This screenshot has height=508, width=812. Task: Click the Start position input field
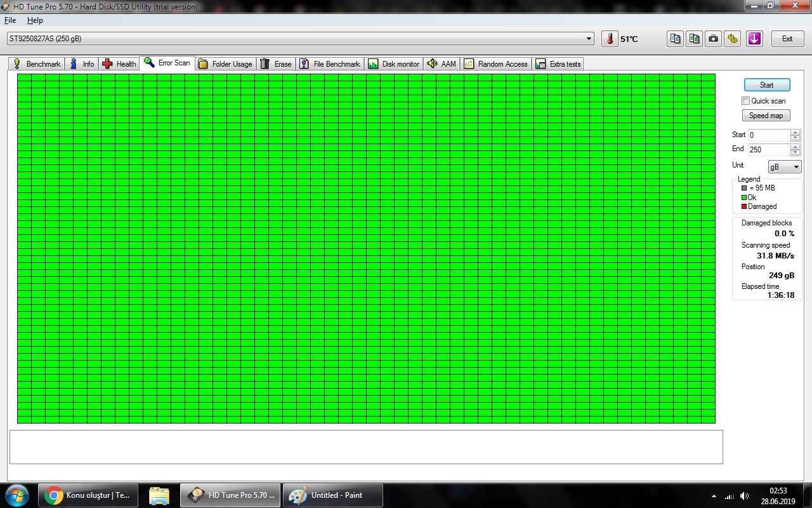769,135
